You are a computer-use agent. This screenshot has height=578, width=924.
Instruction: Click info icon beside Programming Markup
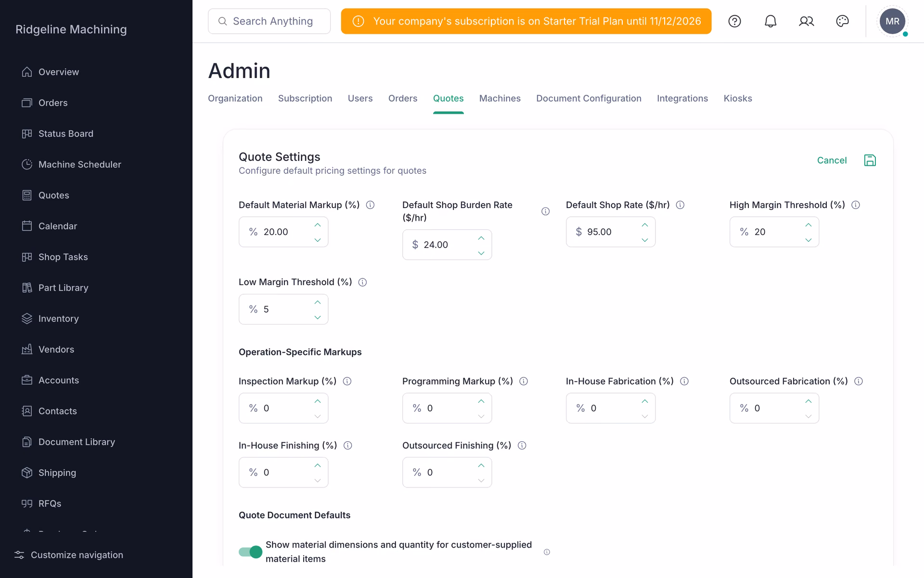(x=524, y=381)
